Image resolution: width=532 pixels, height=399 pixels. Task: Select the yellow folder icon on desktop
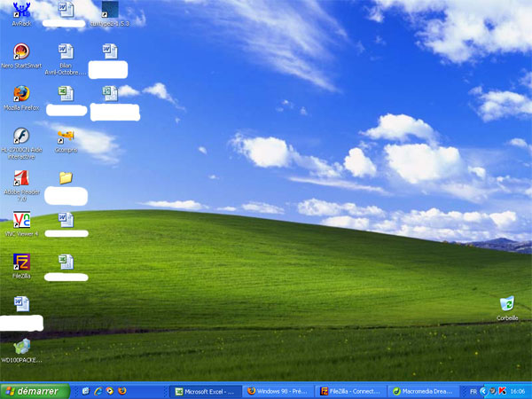tap(66, 178)
